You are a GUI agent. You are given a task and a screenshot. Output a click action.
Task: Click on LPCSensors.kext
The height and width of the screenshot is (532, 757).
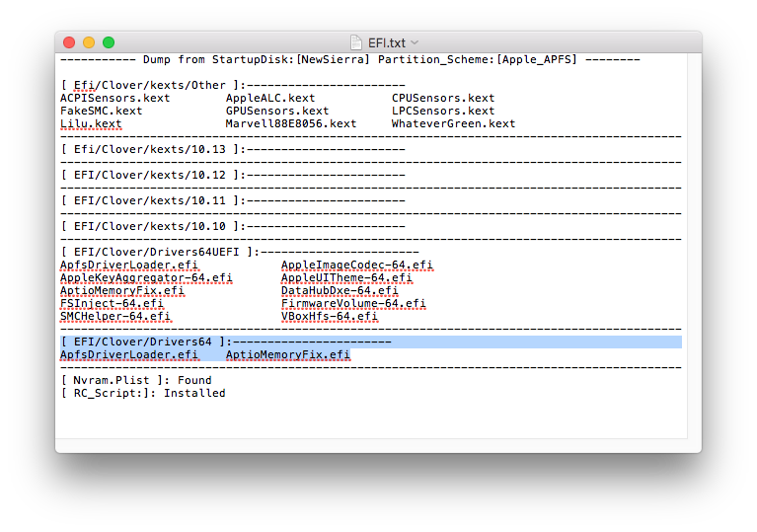pyautogui.click(x=443, y=111)
